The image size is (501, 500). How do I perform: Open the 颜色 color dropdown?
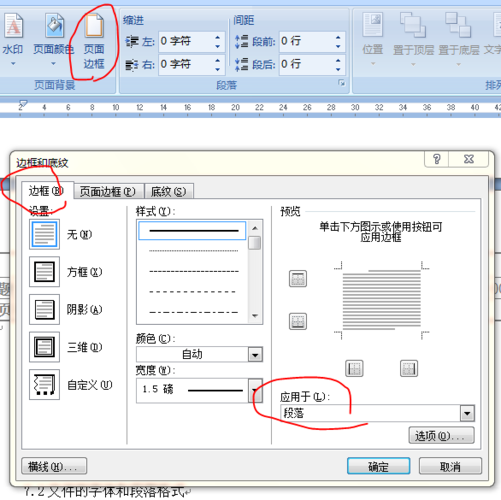click(x=255, y=355)
